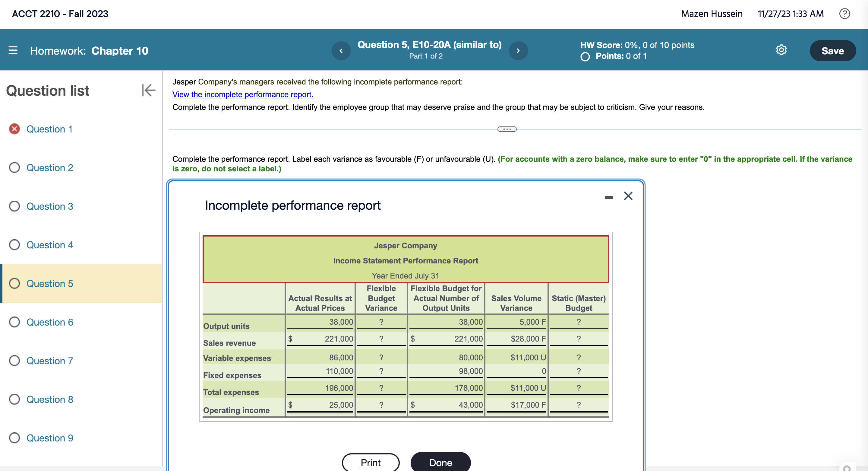Go to the previous question arrow
Viewport: 868px width, 471px height.
tap(341, 51)
